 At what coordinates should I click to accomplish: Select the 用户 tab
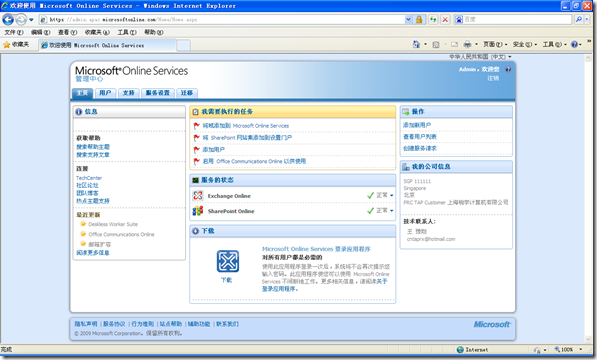tap(105, 93)
